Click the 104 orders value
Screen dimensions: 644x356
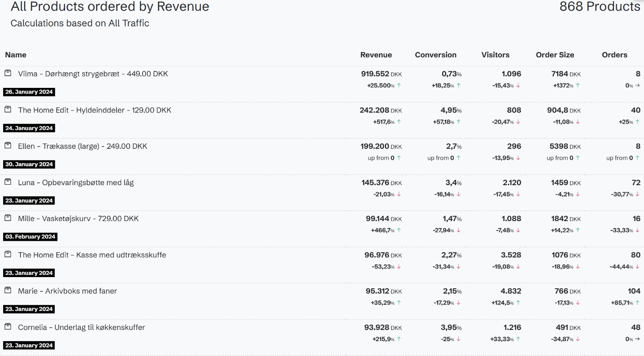634,291
